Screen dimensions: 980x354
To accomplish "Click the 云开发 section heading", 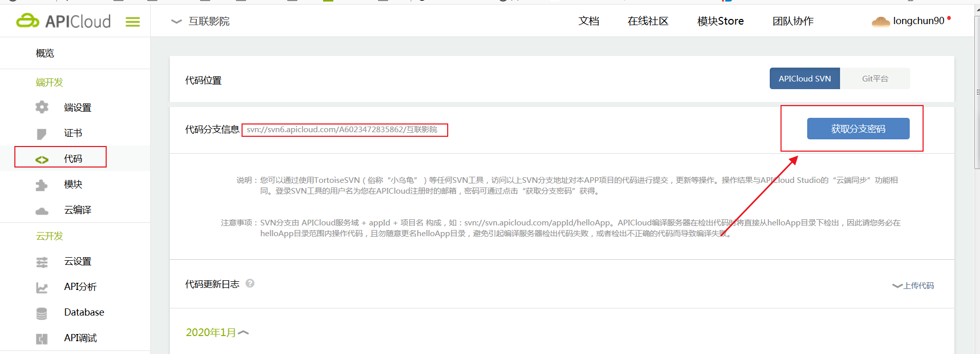I will pos(49,236).
